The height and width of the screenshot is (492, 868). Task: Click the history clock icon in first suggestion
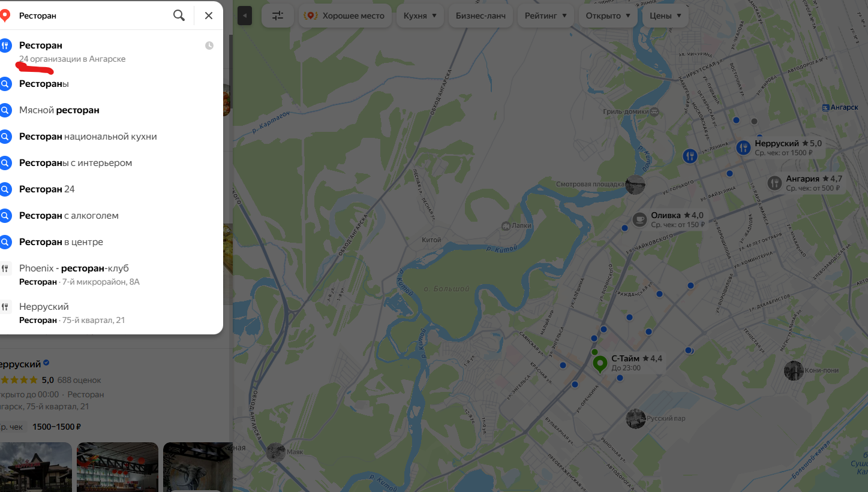pos(209,46)
